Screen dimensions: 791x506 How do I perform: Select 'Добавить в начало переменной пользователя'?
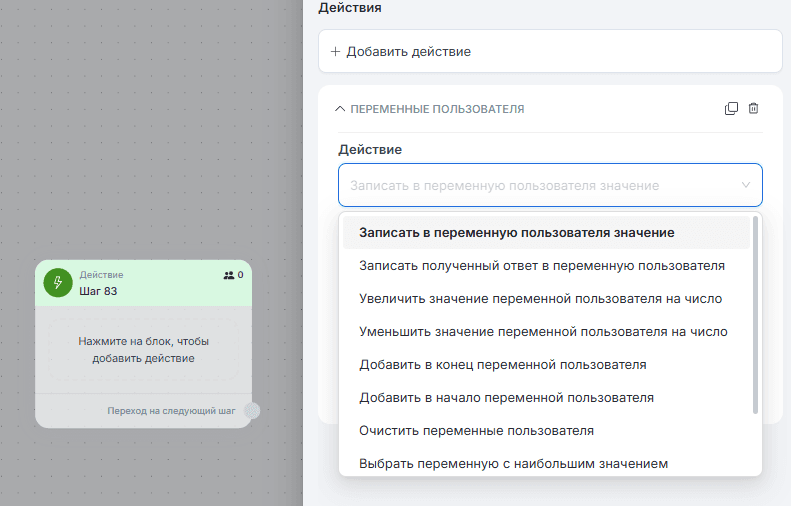click(x=546, y=398)
